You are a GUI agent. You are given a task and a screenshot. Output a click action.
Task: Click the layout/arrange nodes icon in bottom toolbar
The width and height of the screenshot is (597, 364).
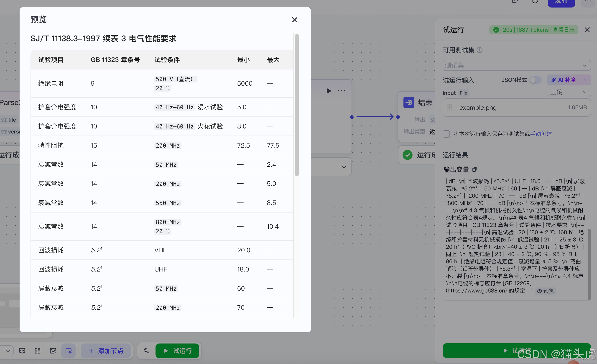coord(37,351)
